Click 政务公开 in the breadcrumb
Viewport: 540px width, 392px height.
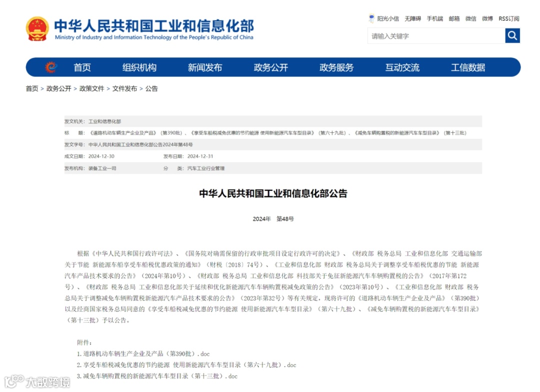58,89
